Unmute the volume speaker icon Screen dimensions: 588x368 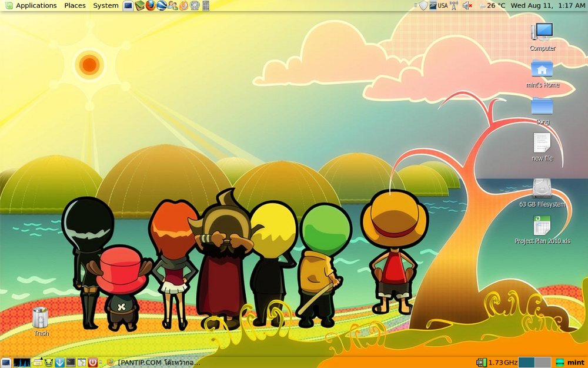point(467,6)
